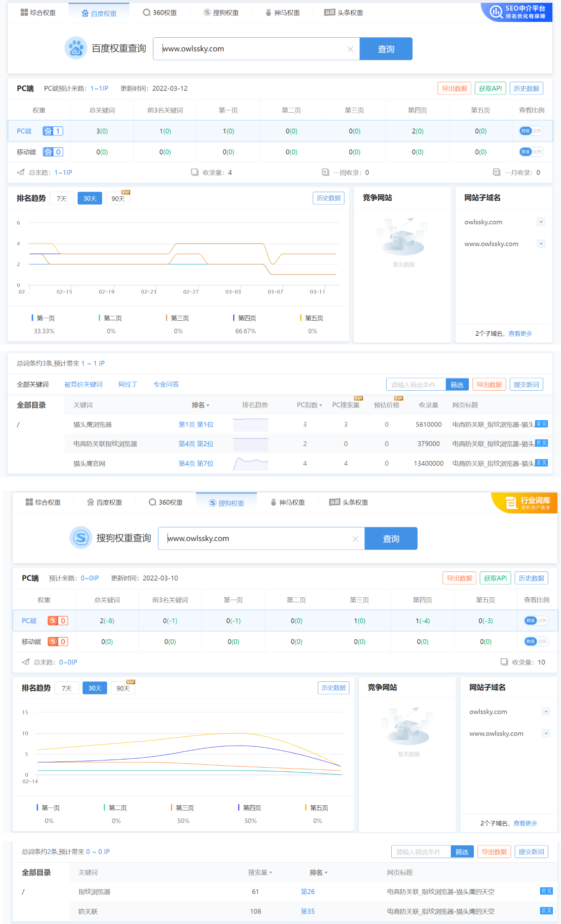The height and width of the screenshot is (924, 561).
Task: Click Baidu mobile weight badge icon
Action: click(x=53, y=152)
